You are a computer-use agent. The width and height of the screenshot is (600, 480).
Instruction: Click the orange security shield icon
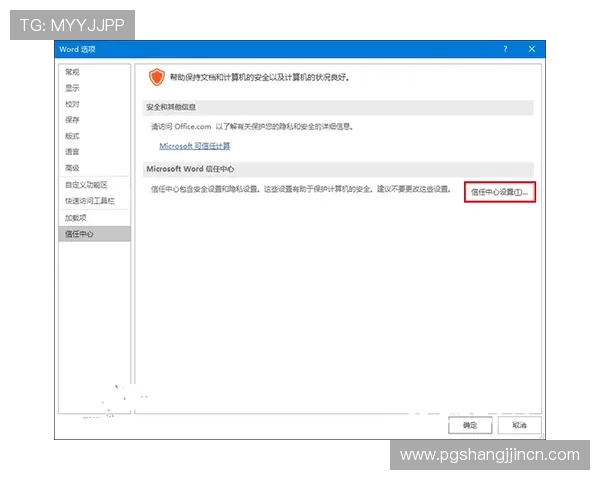157,77
